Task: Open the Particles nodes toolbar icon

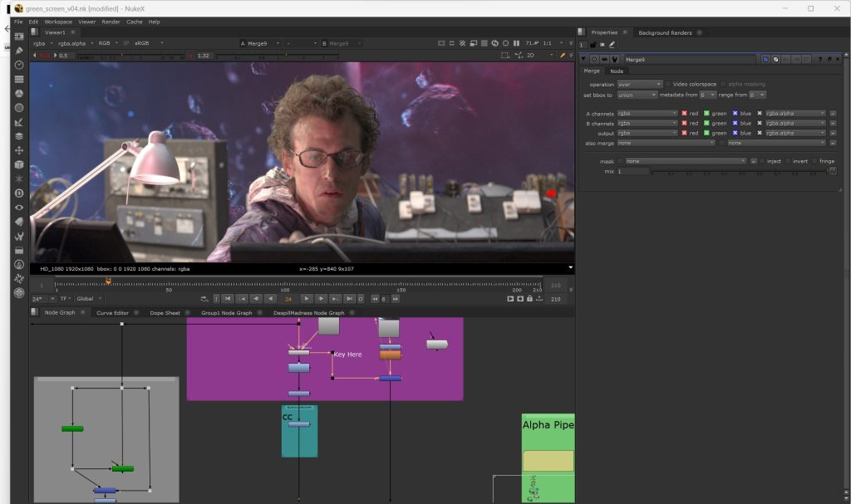Action: pyautogui.click(x=19, y=179)
